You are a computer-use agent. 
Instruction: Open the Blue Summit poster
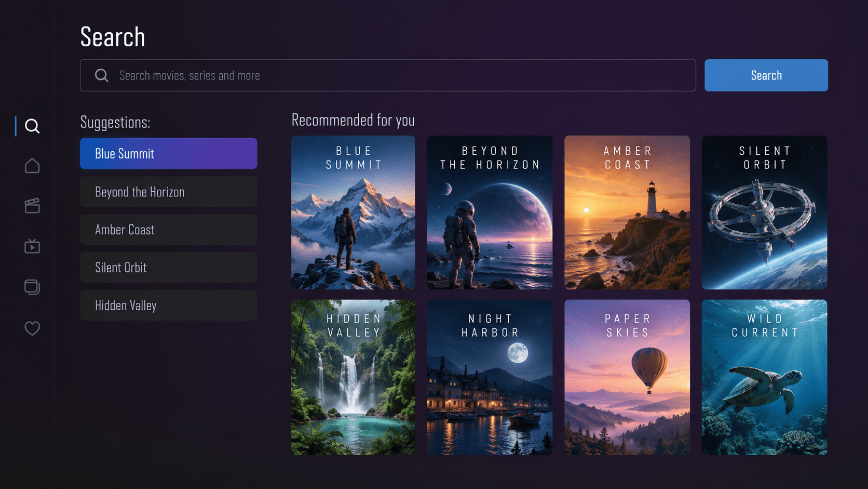(353, 213)
